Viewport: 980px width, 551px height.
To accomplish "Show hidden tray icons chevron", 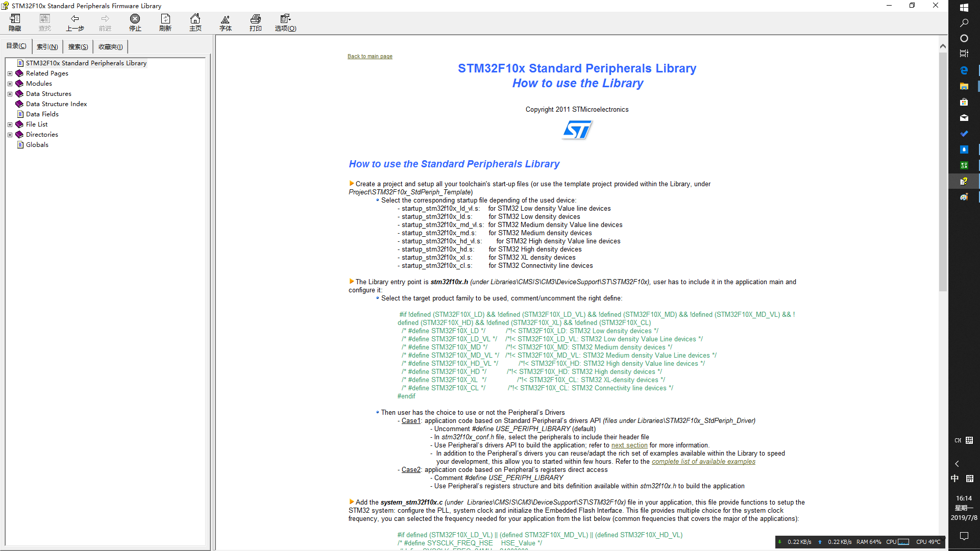I will [x=957, y=464].
